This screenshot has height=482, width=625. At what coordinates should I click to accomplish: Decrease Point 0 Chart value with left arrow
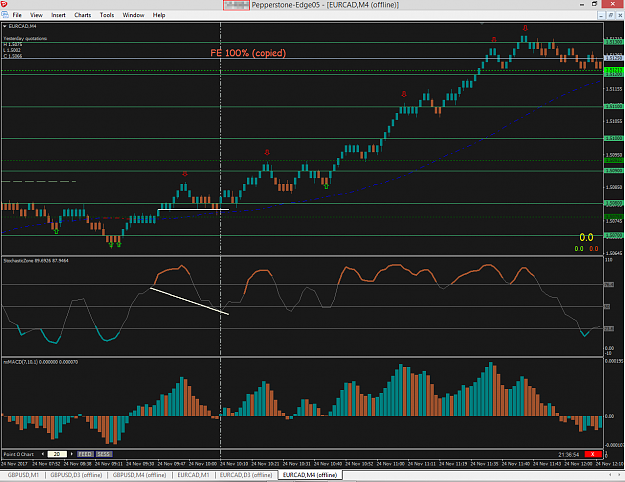pos(43,454)
